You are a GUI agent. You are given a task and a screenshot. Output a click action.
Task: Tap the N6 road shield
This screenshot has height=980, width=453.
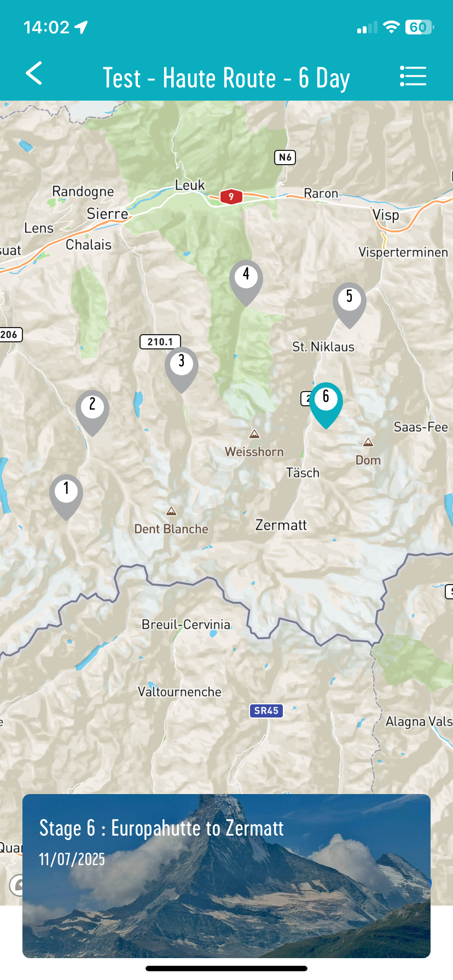point(285,157)
